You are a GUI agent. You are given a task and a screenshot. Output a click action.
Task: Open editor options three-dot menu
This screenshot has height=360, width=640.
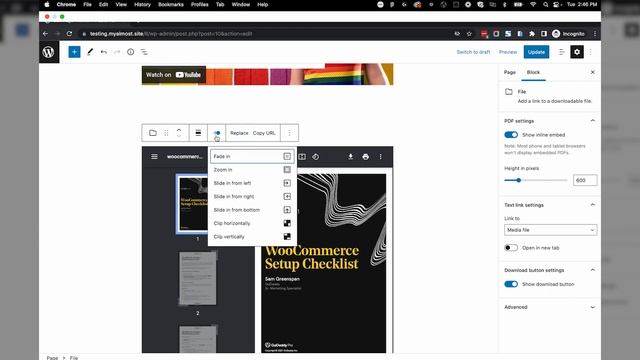(x=591, y=52)
